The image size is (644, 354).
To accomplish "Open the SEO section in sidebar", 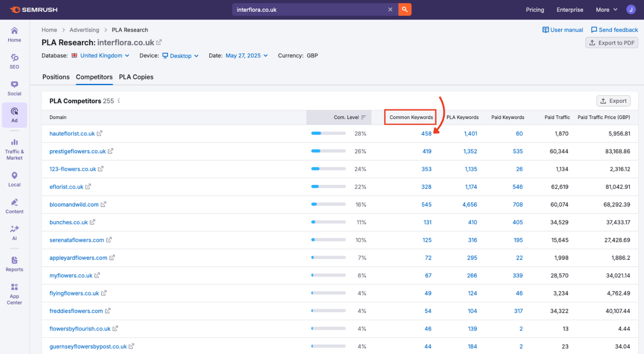I will (14, 61).
